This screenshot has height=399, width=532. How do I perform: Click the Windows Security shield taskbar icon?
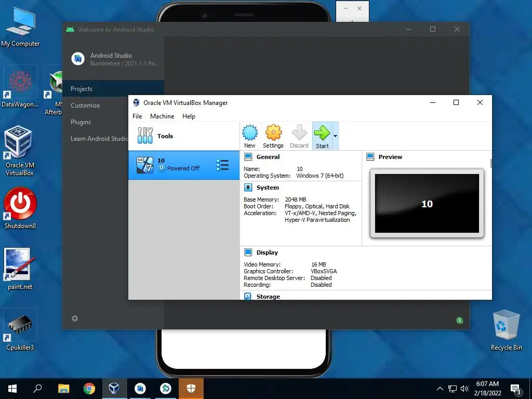tap(191, 389)
